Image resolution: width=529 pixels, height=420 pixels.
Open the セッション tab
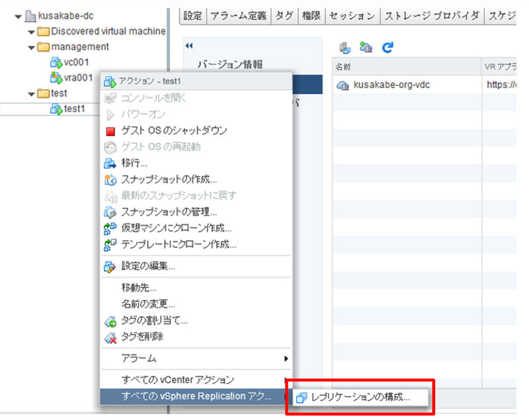pos(352,16)
